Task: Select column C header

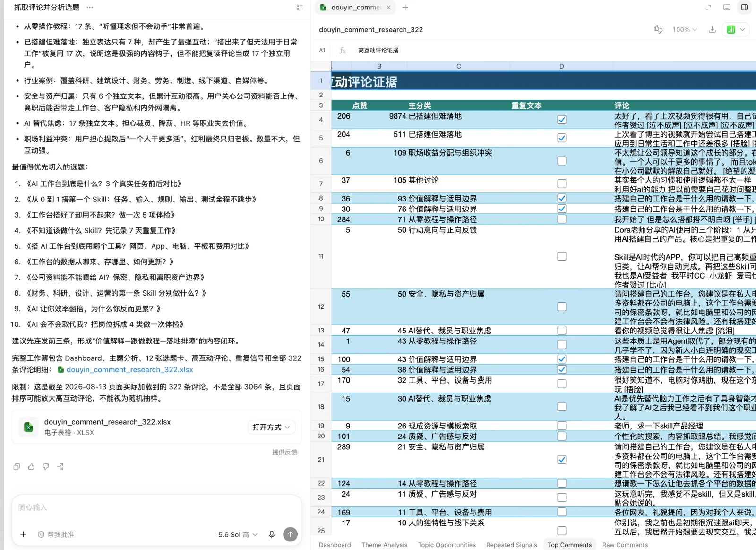Action: click(458, 66)
